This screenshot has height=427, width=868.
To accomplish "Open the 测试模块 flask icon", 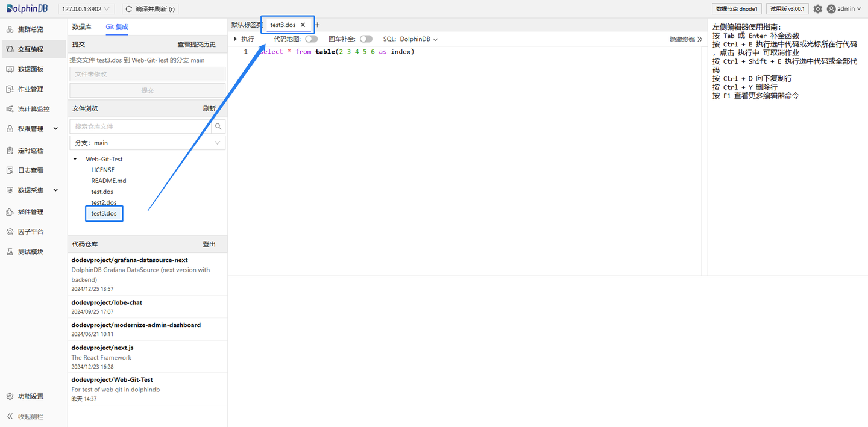I will 10,252.
